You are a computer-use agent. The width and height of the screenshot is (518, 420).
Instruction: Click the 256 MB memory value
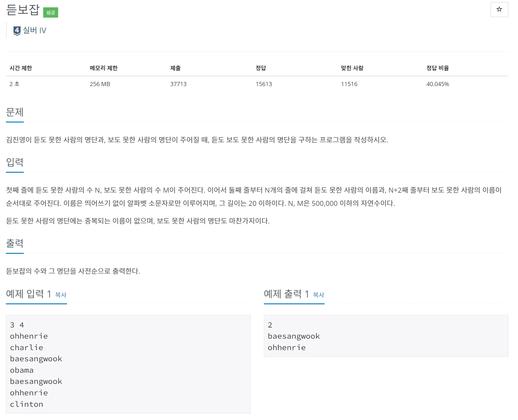[x=100, y=84]
